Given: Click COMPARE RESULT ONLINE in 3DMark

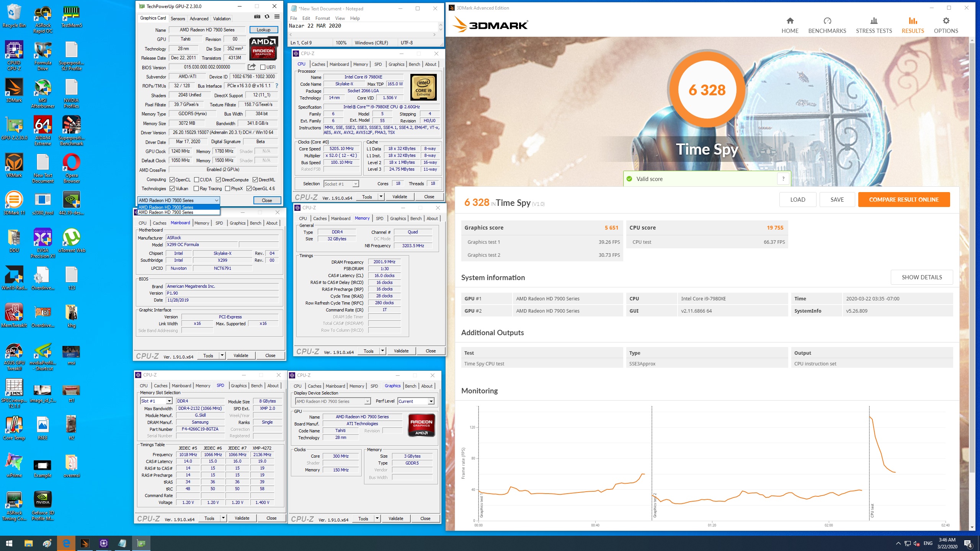Looking at the screenshot, I should tap(904, 199).
